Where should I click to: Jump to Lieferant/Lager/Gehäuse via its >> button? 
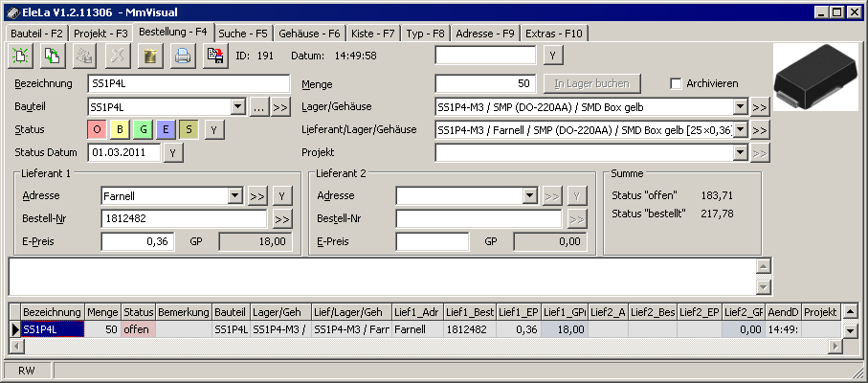tap(760, 130)
